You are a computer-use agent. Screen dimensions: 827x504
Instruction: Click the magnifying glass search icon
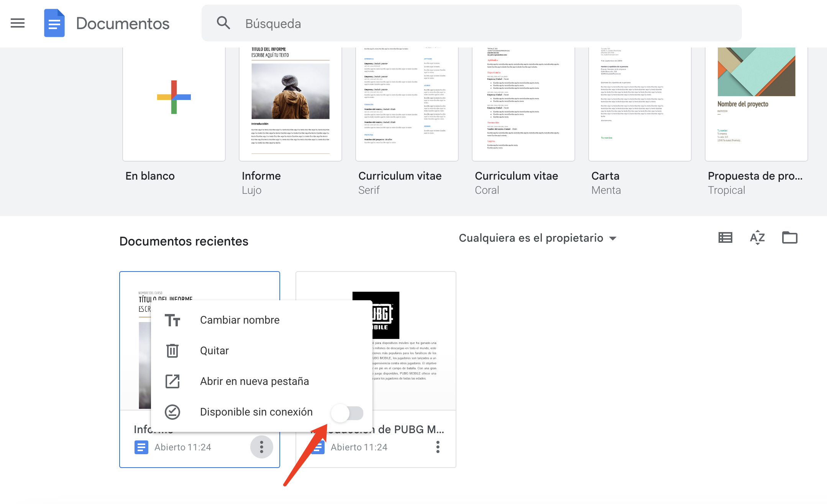tap(223, 23)
